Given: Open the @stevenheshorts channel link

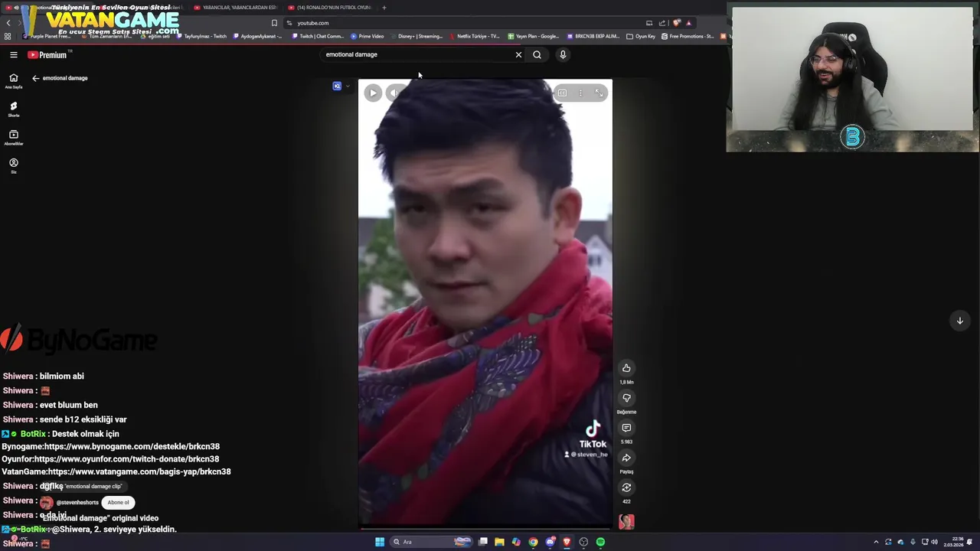Looking at the screenshot, I should pyautogui.click(x=77, y=503).
